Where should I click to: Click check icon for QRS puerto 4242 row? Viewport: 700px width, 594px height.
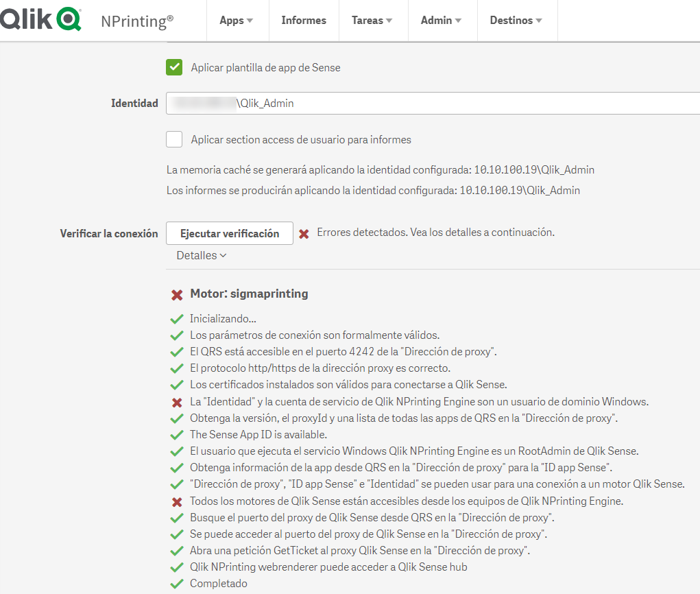pyautogui.click(x=177, y=352)
